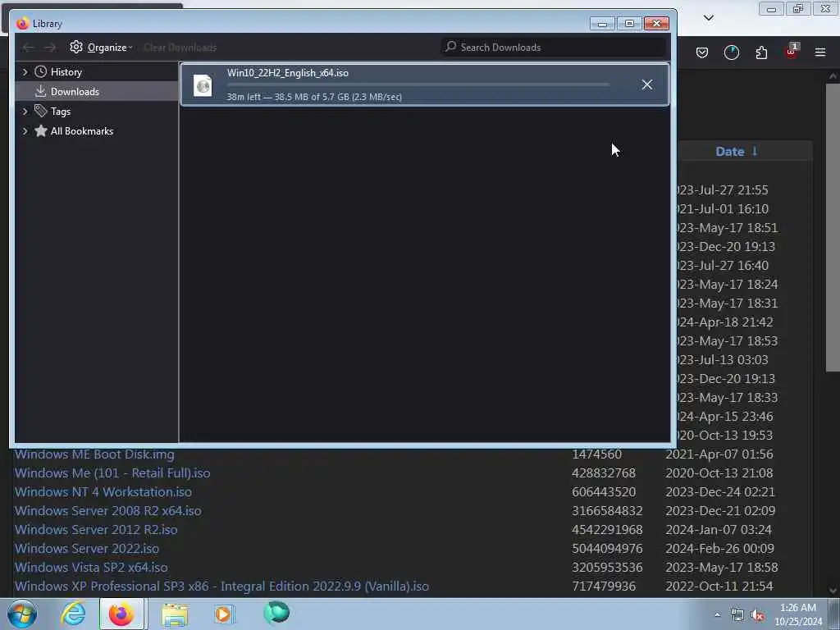Click the network icon in system tray
Viewport: 840px width, 630px height.
click(x=737, y=615)
